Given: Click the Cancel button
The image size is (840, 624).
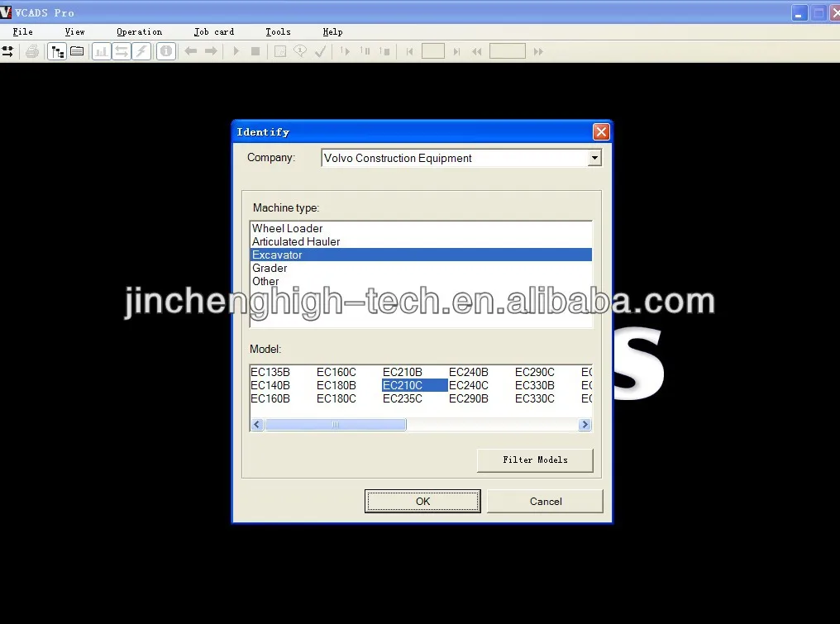Looking at the screenshot, I should point(546,502).
